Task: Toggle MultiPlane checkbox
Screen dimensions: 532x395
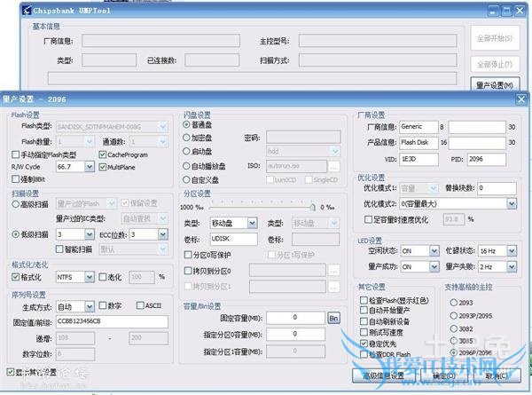Action: [x=103, y=167]
